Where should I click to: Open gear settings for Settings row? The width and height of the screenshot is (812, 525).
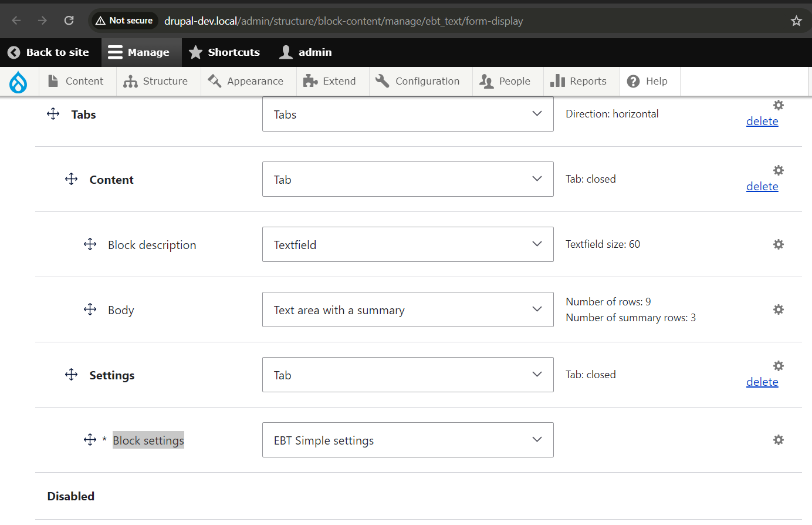coord(779,366)
